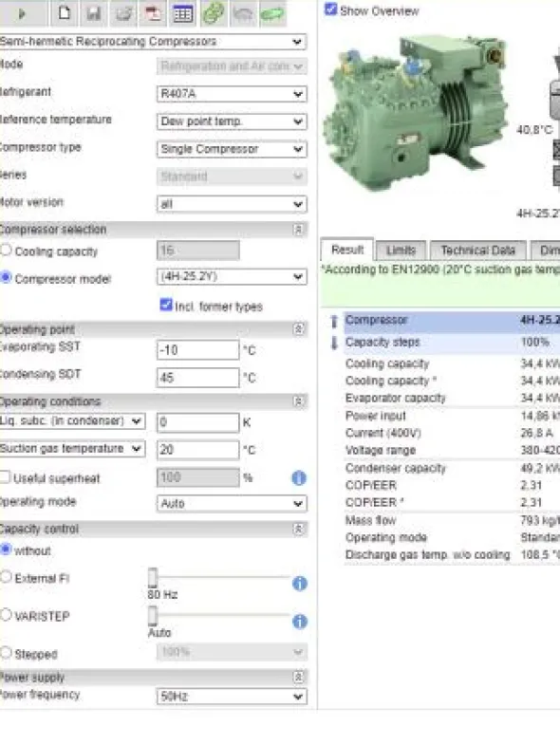Select the 'without' capacity control option
Image resolution: width=560 pixels, height=745 pixels.
[6, 549]
